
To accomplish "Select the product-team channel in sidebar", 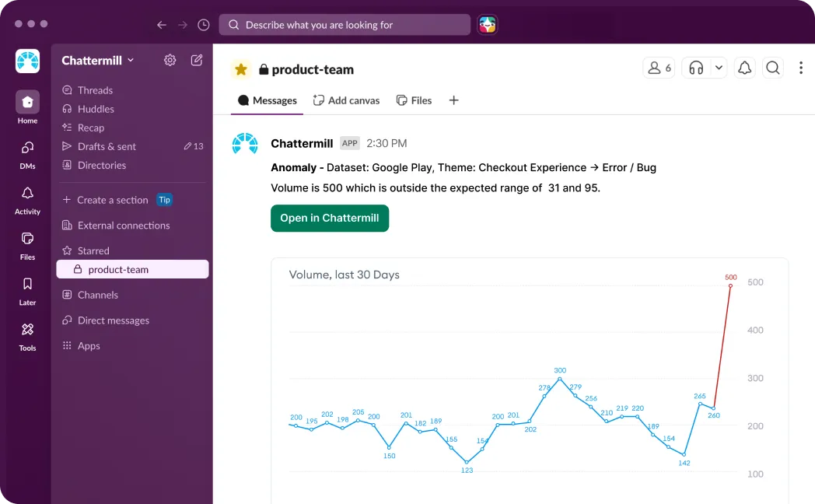I will point(132,269).
